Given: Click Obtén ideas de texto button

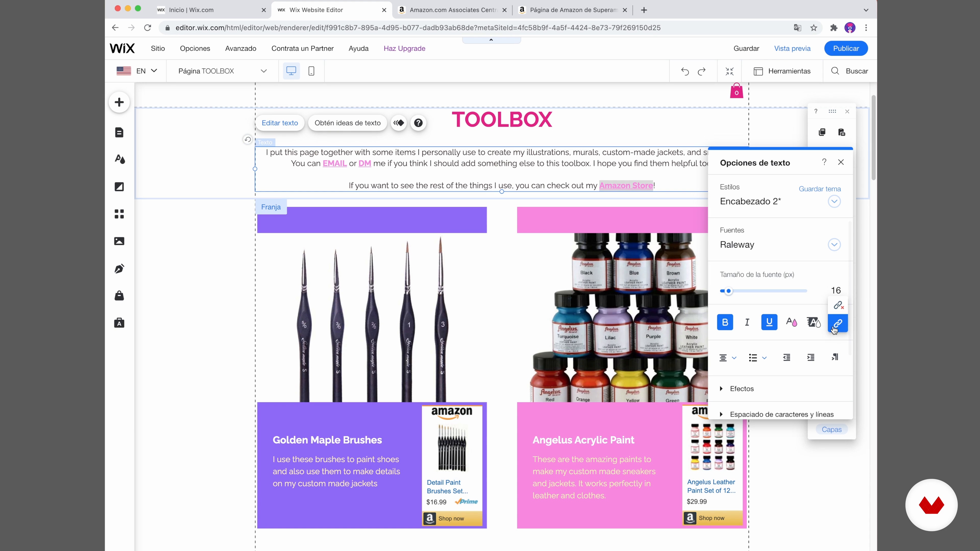Looking at the screenshot, I should click(x=348, y=123).
